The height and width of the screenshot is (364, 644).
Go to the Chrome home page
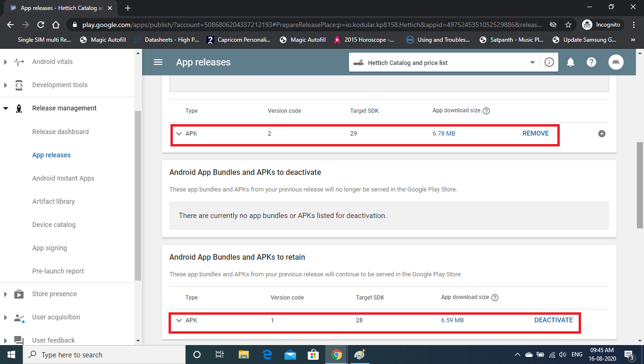coord(56,25)
